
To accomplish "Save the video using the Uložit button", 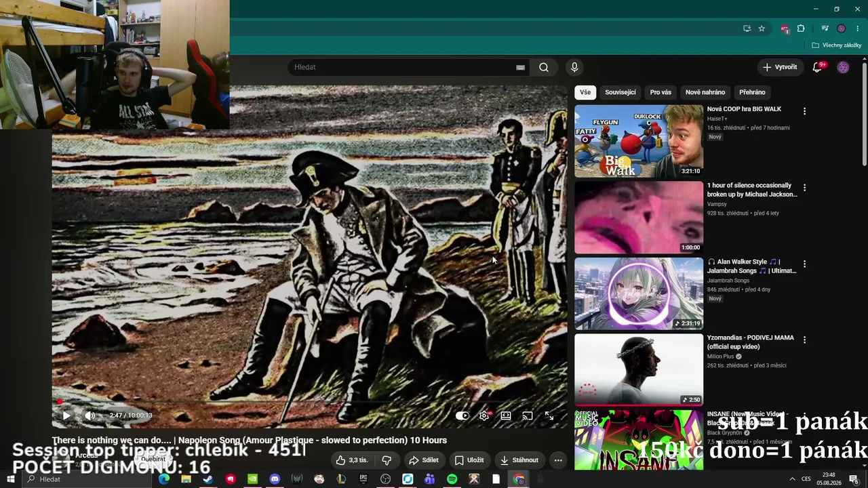I will [469, 460].
